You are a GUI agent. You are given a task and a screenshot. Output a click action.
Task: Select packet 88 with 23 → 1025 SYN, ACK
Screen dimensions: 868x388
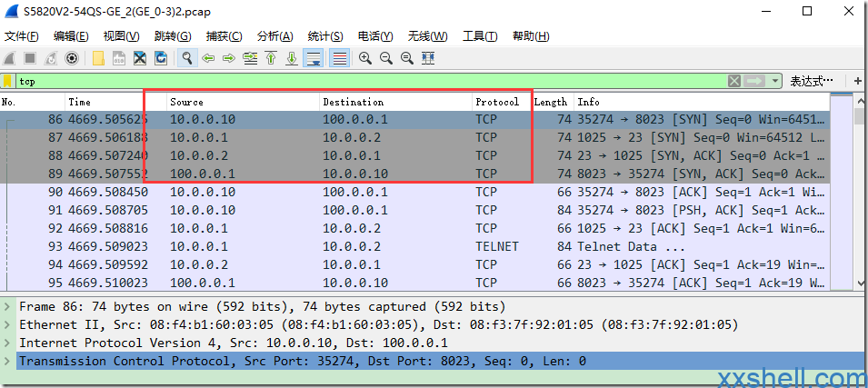[x=415, y=155]
